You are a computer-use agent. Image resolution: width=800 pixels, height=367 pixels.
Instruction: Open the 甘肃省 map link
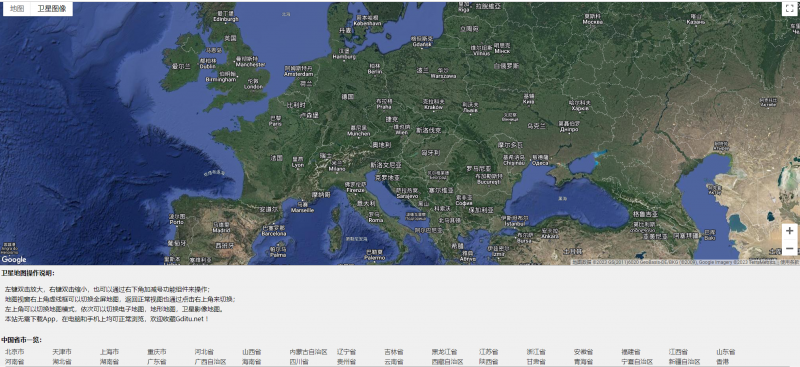[x=536, y=362]
